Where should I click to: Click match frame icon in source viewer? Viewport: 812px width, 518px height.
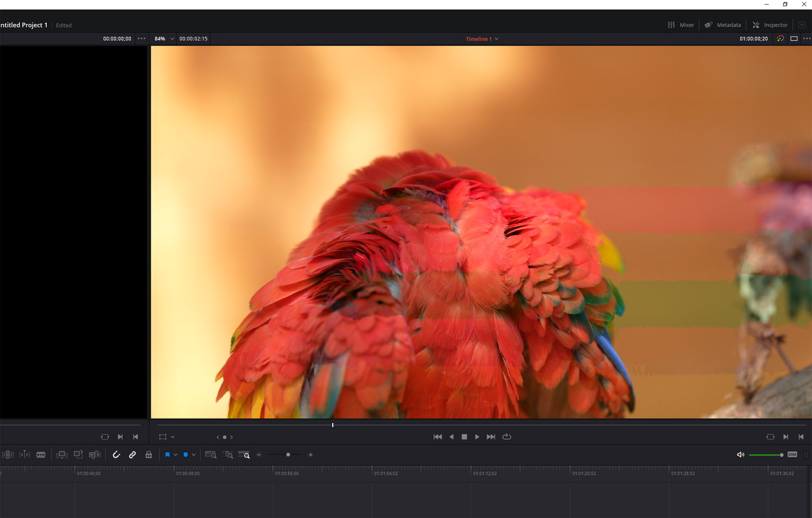pyautogui.click(x=105, y=437)
